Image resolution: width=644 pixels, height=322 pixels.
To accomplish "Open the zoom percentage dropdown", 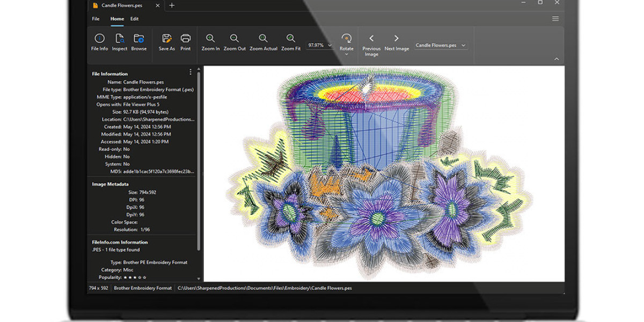I will coord(330,45).
